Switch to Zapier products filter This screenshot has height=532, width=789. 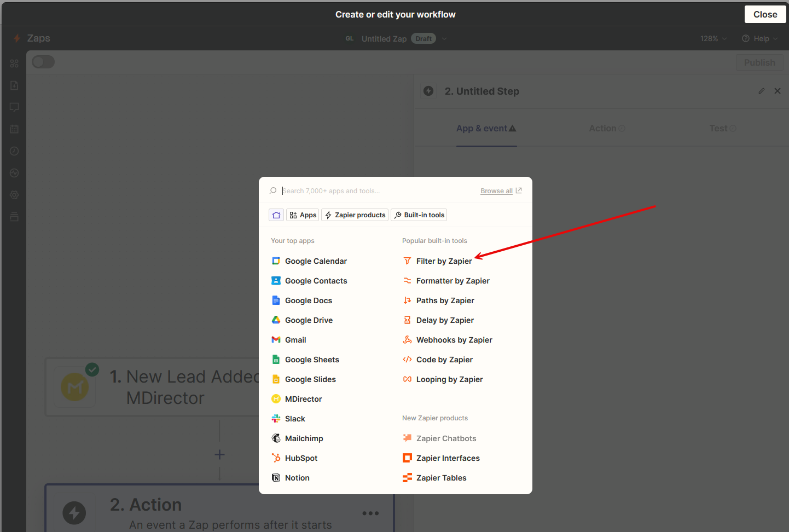pos(355,215)
